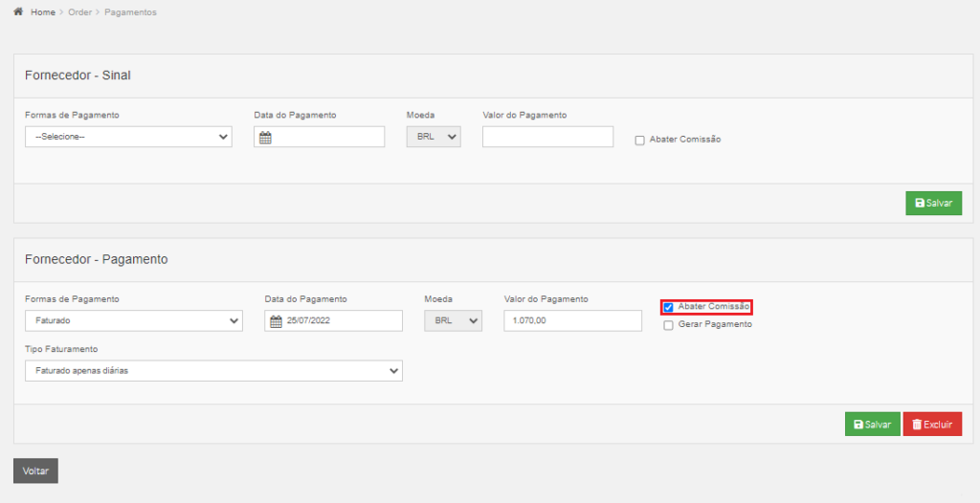Open calendar icon beside 25/07/2022
The image size is (980, 503).
click(x=276, y=321)
